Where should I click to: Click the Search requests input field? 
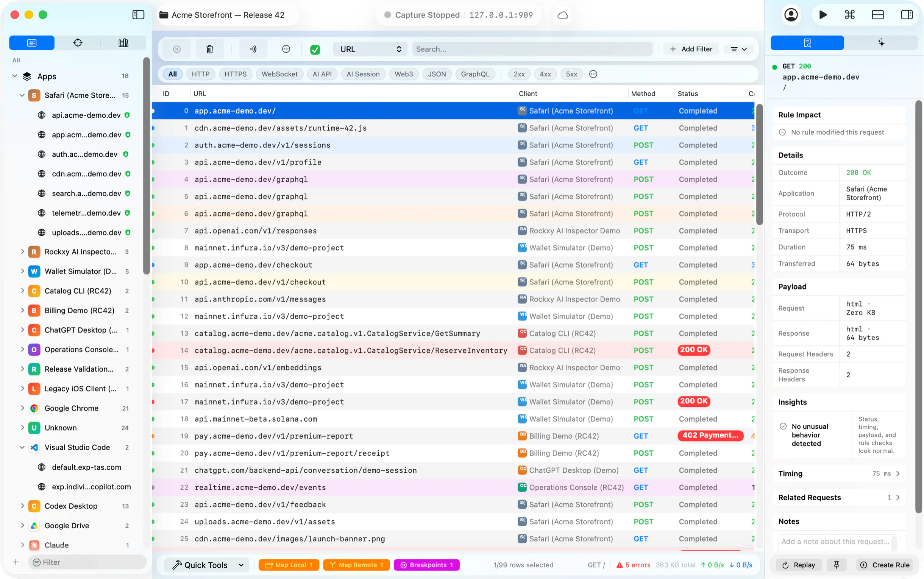coord(532,49)
